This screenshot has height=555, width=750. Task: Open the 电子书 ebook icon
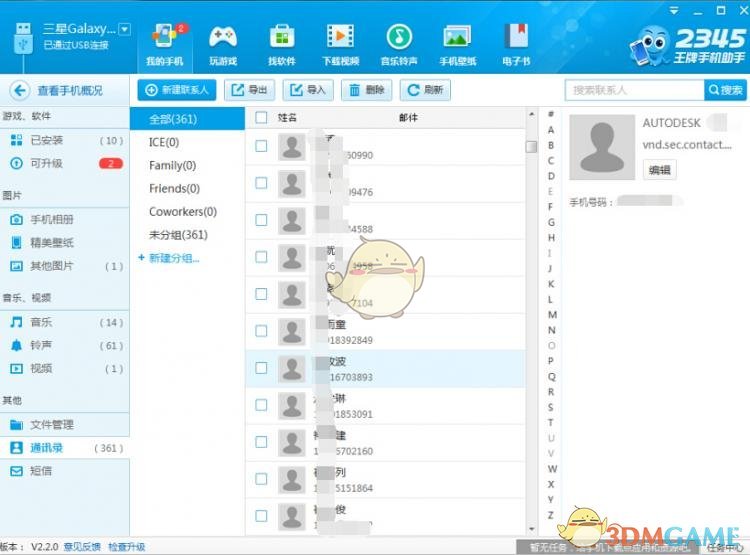click(516, 37)
